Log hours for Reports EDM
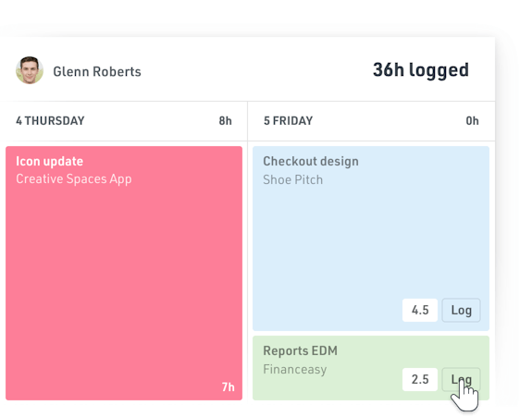The width and height of the screenshot is (532, 417). [461, 379]
